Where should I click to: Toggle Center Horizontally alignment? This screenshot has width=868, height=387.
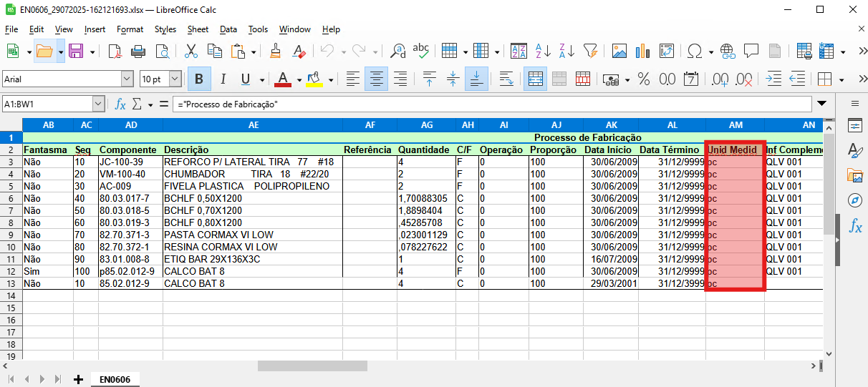[x=376, y=79]
